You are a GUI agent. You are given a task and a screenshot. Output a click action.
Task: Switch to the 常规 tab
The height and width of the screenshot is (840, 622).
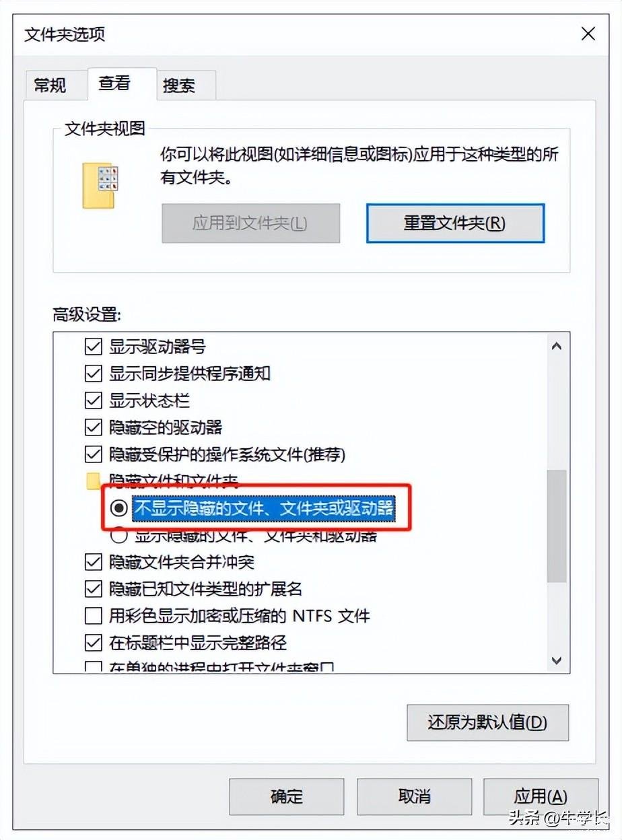pos(50,85)
